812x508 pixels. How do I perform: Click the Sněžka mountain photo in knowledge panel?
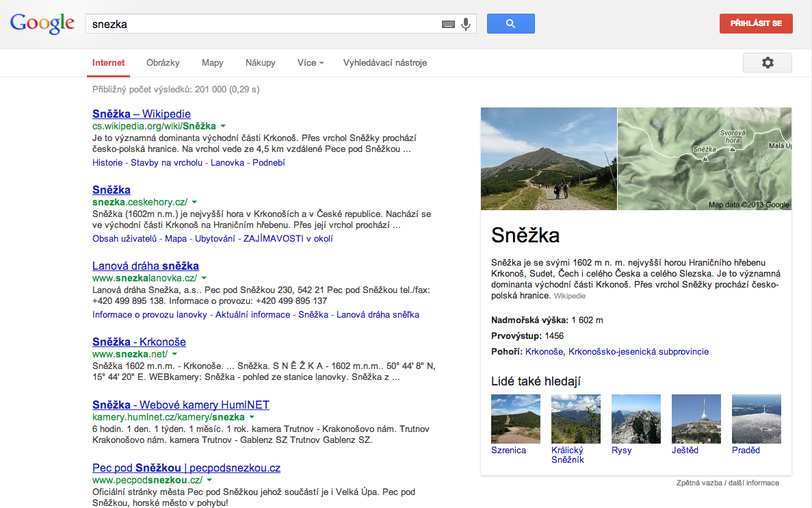(549, 159)
